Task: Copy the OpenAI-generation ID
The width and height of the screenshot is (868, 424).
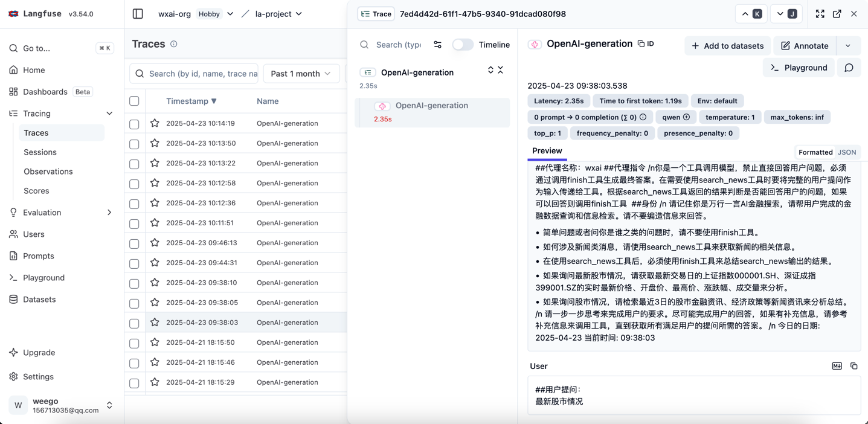Action: coord(646,43)
